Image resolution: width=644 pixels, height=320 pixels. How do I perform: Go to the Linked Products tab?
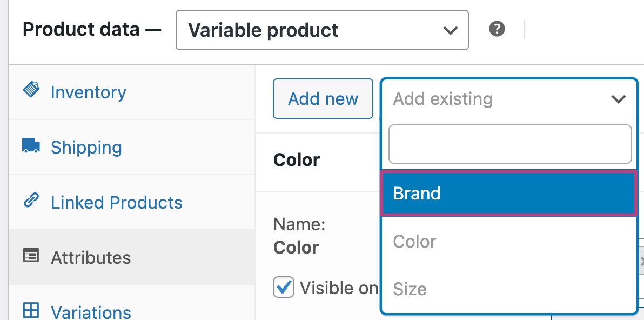pos(116,203)
